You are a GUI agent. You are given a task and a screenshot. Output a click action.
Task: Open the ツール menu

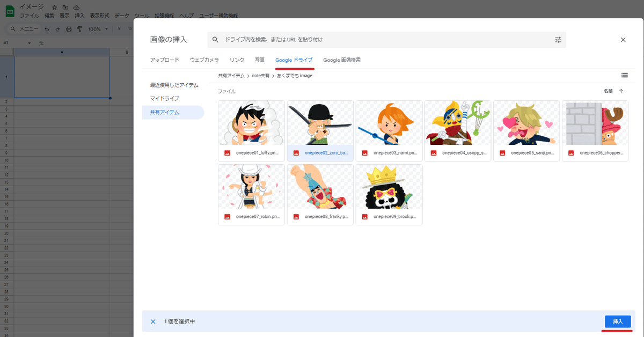tap(142, 16)
